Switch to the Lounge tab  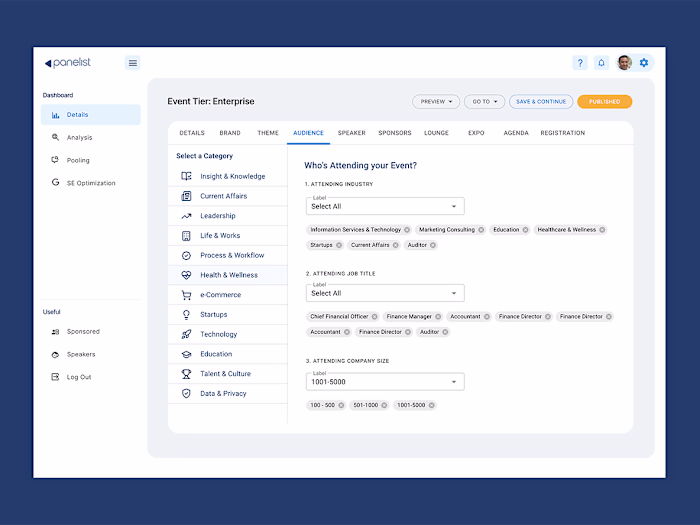point(436,133)
